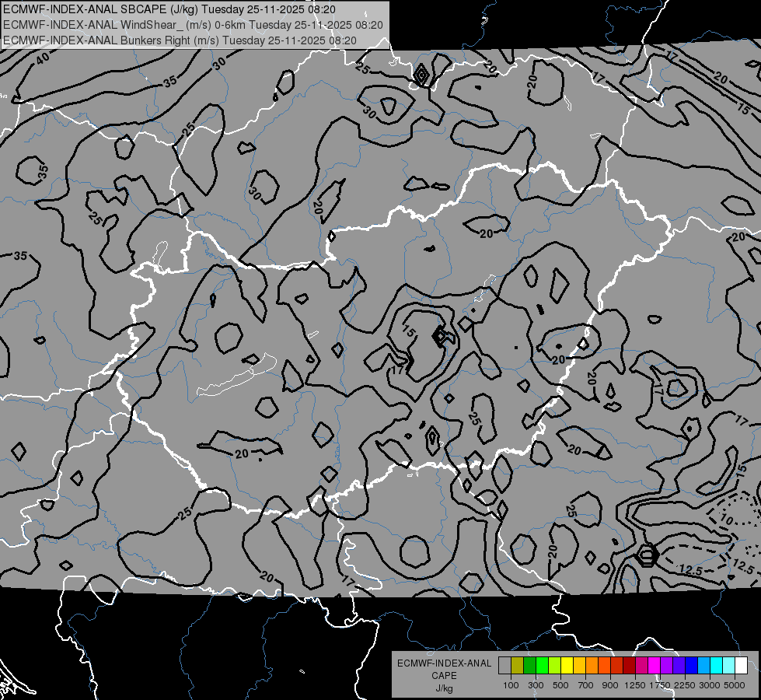Click the gray swatch at the legend start
Screen dimensions: 761x700
[504, 665]
